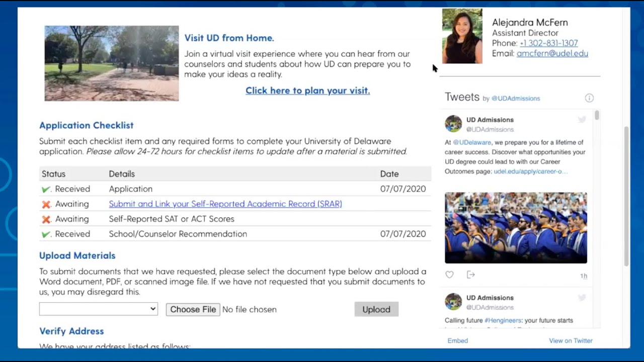
Task: Click the share icon under the graduation photo tweet
Action: coord(471,275)
